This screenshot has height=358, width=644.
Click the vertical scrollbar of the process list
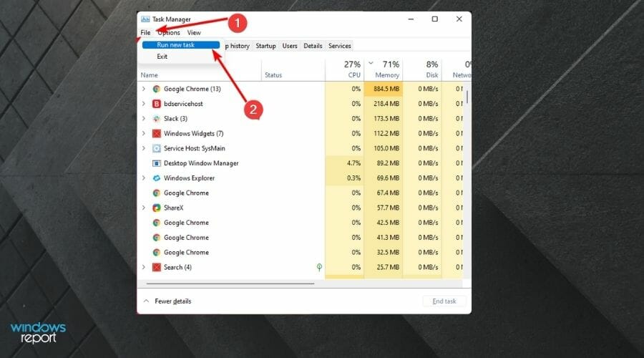coord(467,97)
